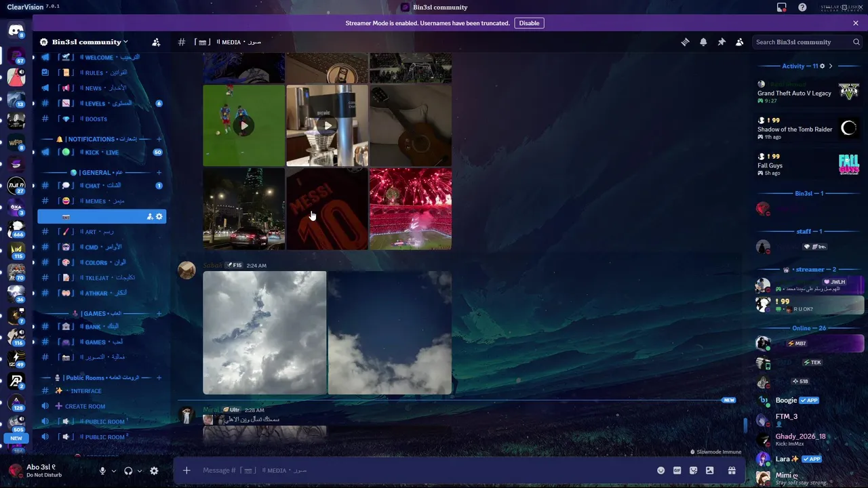
Task: Click invite members icon beside server name
Action: click(x=156, y=42)
